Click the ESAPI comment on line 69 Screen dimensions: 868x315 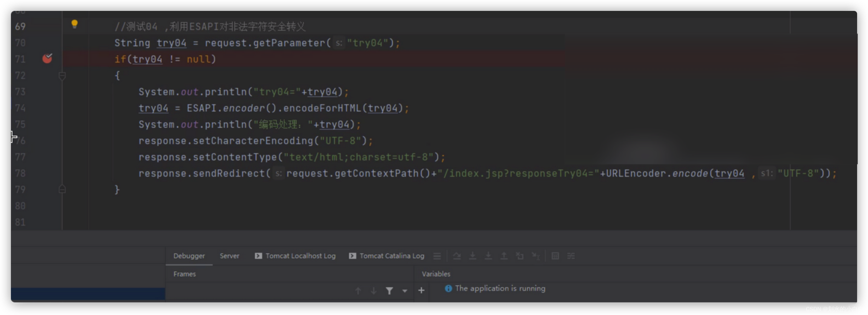[210, 26]
